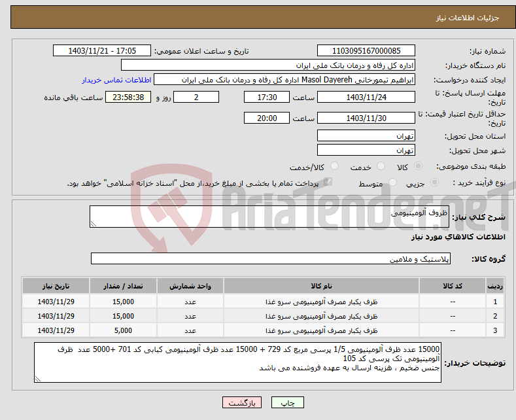Click the buyer notes textarea
The height and width of the screenshot is (420, 516).
[x=237, y=362]
